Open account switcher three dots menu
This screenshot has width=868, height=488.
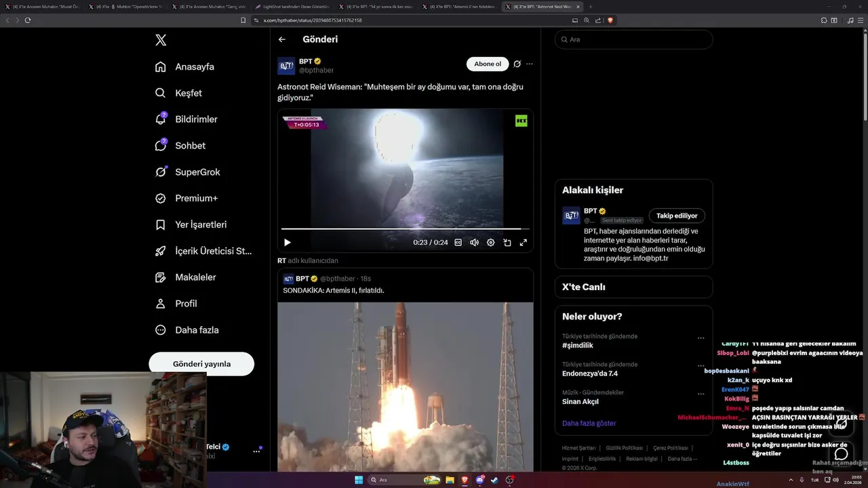tap(256, 451)
